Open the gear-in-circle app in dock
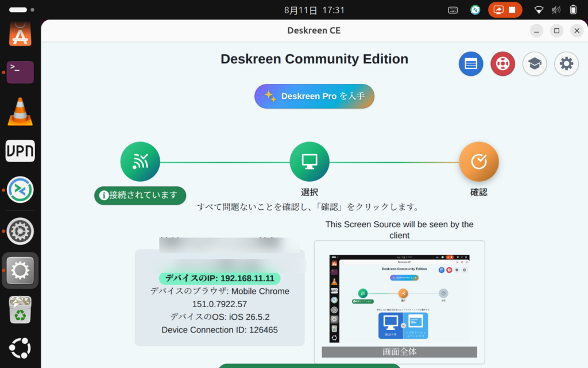This screenshot has height=368, width=588. pos(20,231)
